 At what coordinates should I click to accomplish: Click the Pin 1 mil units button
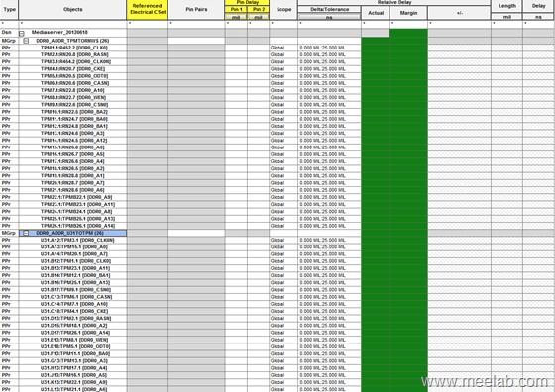click(236, 17)
